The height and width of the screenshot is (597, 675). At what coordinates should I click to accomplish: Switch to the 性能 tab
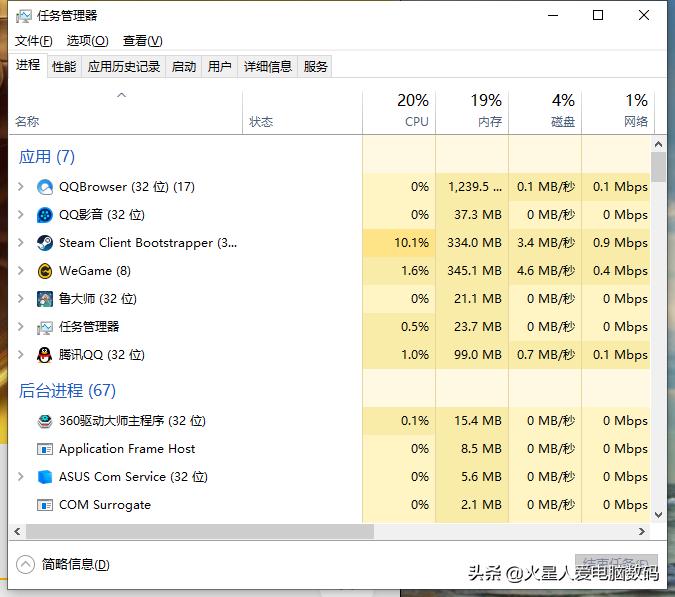click(64, 66)
